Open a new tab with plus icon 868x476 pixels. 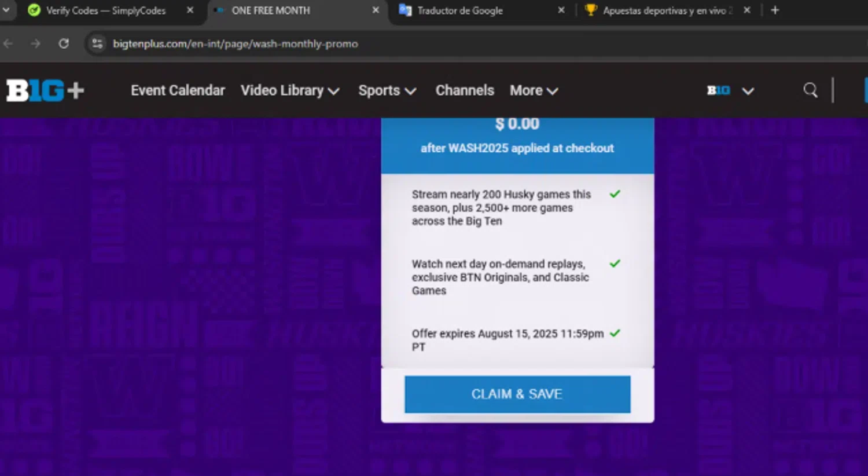click(775, 10)
